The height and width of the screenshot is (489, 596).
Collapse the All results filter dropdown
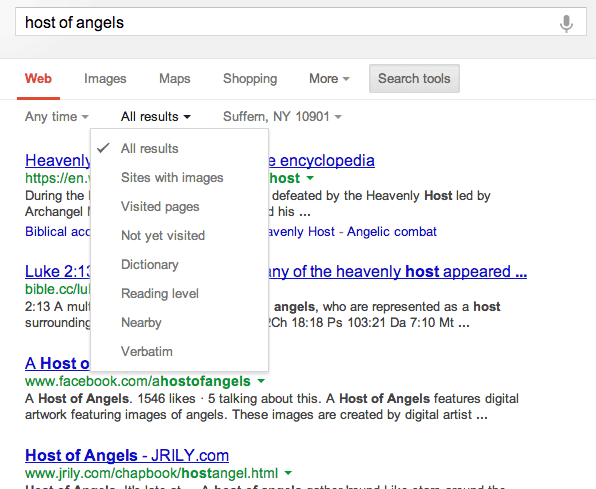(x=156, y=116)
